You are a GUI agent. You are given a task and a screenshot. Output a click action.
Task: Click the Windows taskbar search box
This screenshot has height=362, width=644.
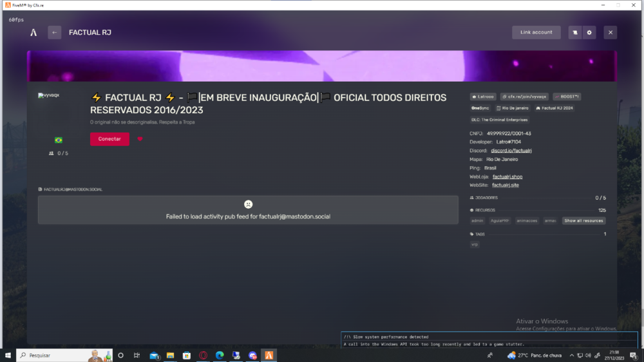click(55, 355)
